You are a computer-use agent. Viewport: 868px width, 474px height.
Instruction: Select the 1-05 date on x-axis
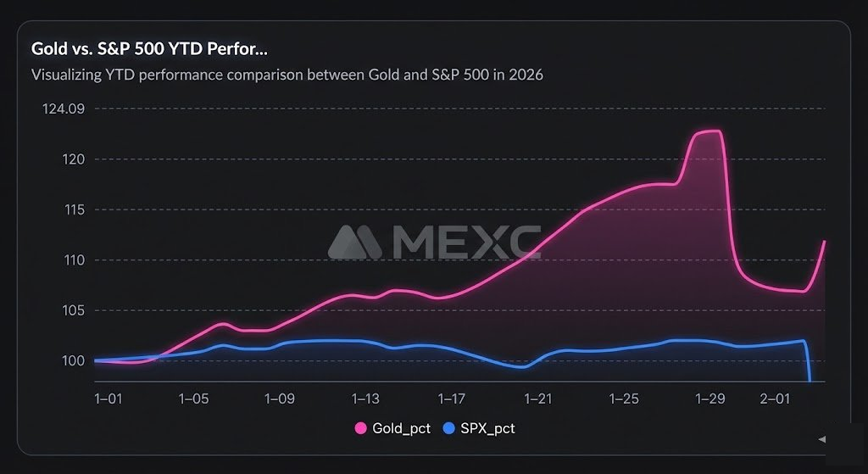193,398
